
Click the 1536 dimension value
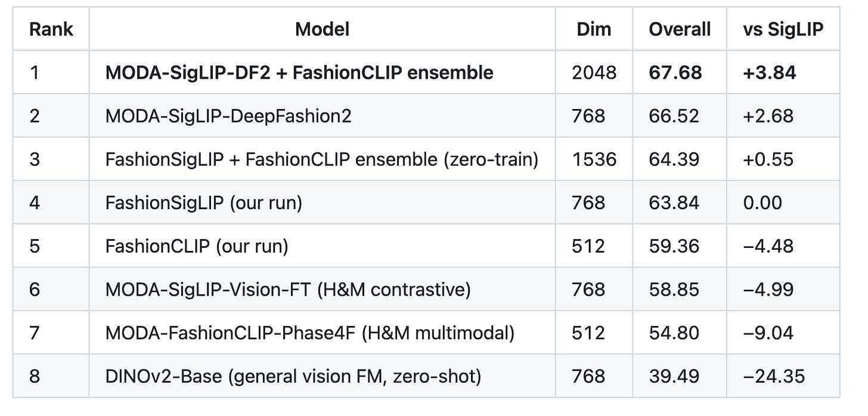point(594,159)
